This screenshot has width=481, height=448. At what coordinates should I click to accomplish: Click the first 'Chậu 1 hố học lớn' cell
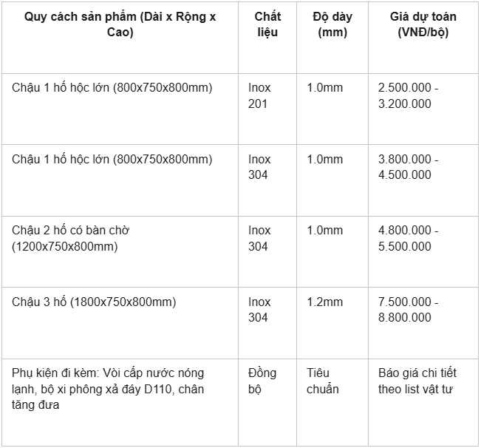point(120,109)
